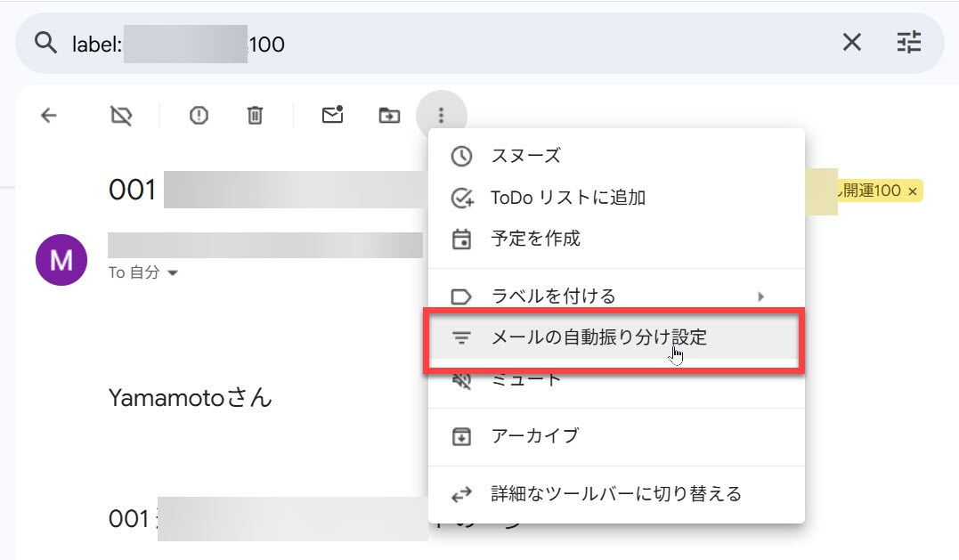Expand the ラベルを付ける submenu
The image size is (959, 560).
tap(614, 296)
